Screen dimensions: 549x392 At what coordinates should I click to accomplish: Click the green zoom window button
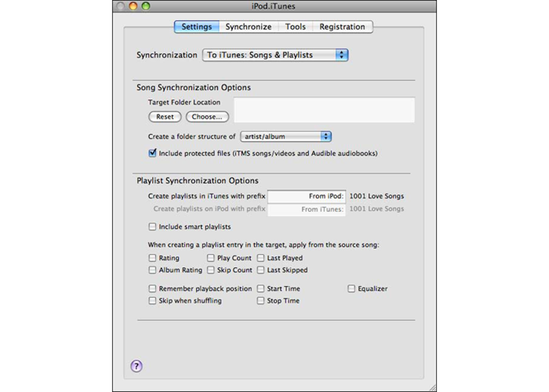tap(146, 6)
